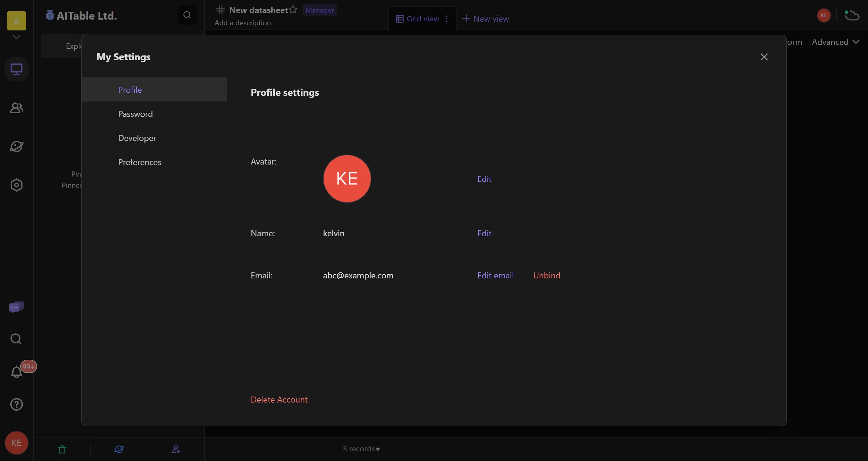The image size is (868, 461).
Task: Star the New datasheet as favorite
Action: 293,10
